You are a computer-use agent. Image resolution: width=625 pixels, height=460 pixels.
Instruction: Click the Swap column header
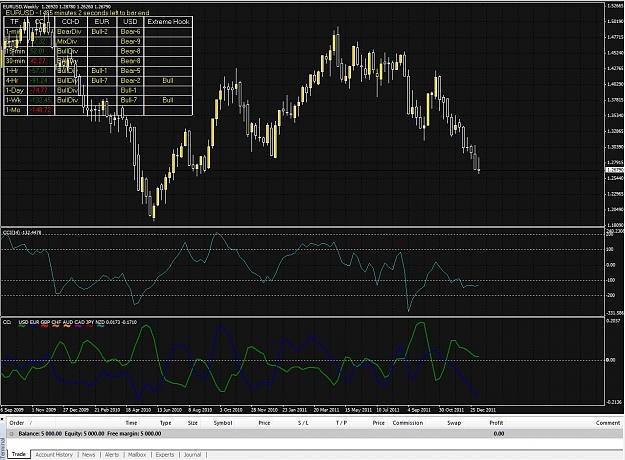tap(454, 423)
